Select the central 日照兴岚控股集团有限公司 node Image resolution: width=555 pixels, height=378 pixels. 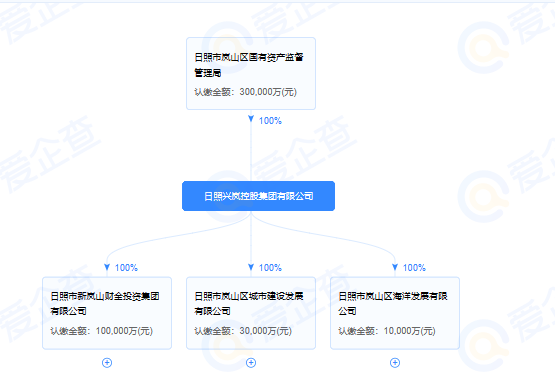tap(258, 196)
